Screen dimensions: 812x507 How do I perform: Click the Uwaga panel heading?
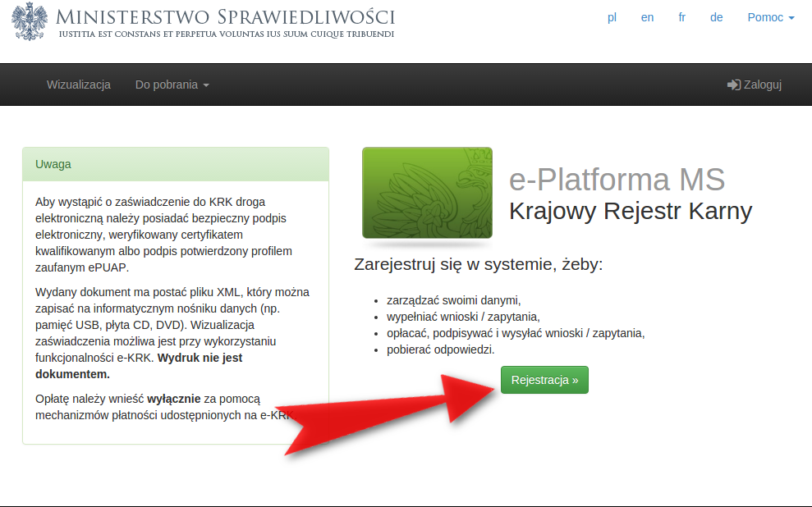click(53, 165)
